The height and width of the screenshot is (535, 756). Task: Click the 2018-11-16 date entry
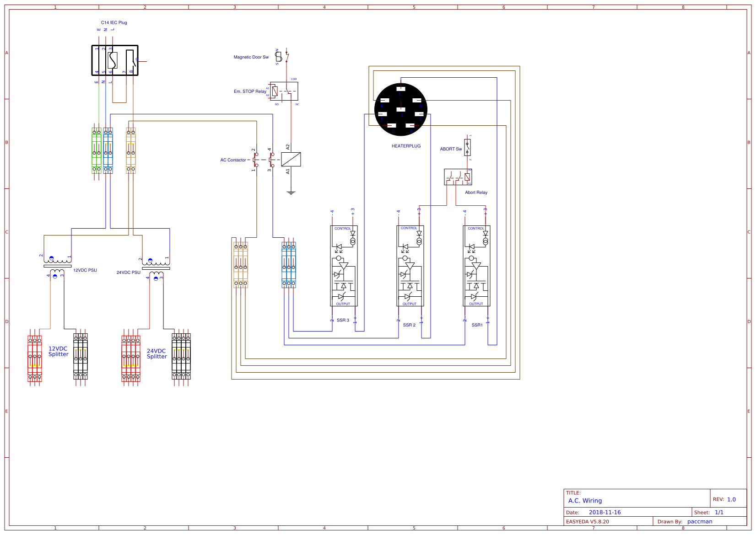(604, 512)
